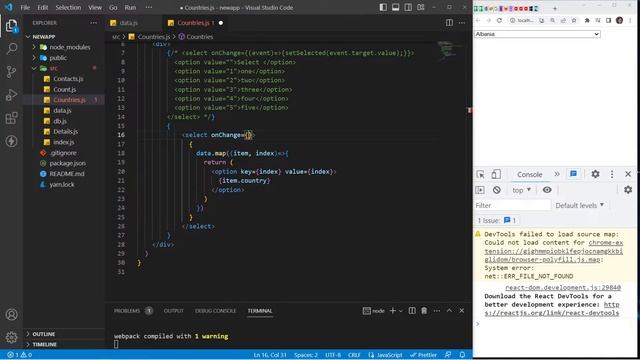Open the Manage gear in activity bar
Screen dimensions: 640x360
(11, 337)
